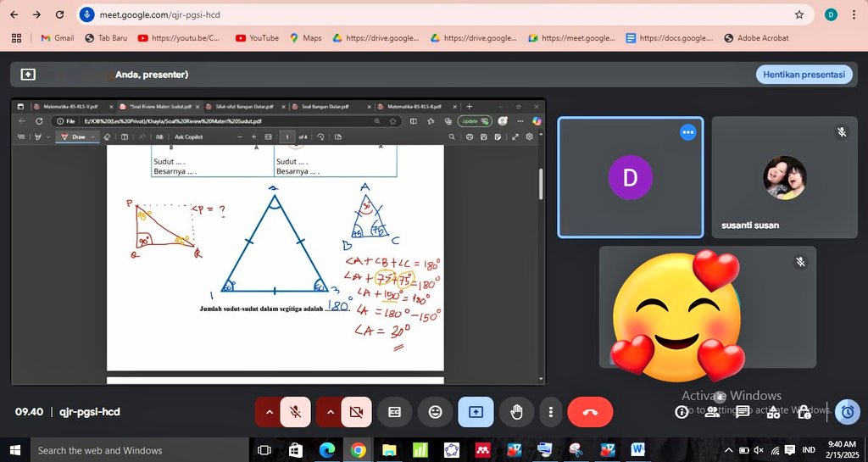Open https://docs.google bookmark
868x462 pixels.
click(x=670, y=38)
